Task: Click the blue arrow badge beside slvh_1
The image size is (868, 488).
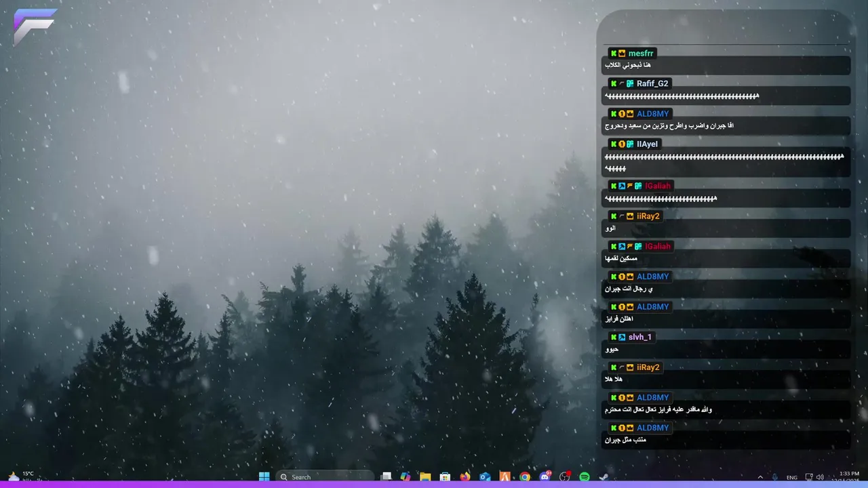Action: pos(622,337)
